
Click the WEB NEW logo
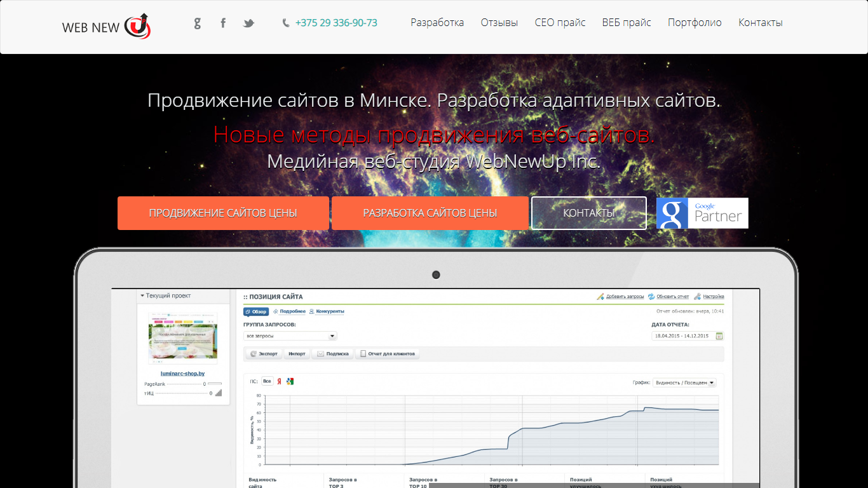106,26
